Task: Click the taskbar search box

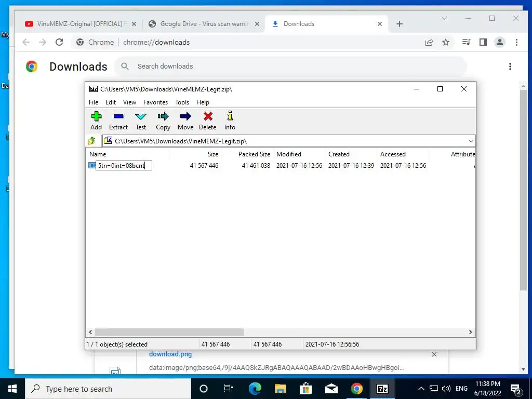Action: coord(108,389)
